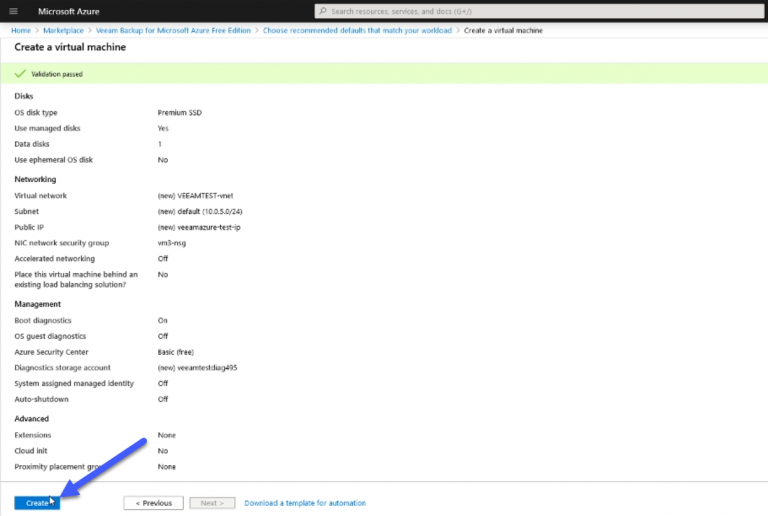Image resolution: width=768 pixels, height=516 pixels.
Task: Click the Create button
Action: click(x=37, y=503)
